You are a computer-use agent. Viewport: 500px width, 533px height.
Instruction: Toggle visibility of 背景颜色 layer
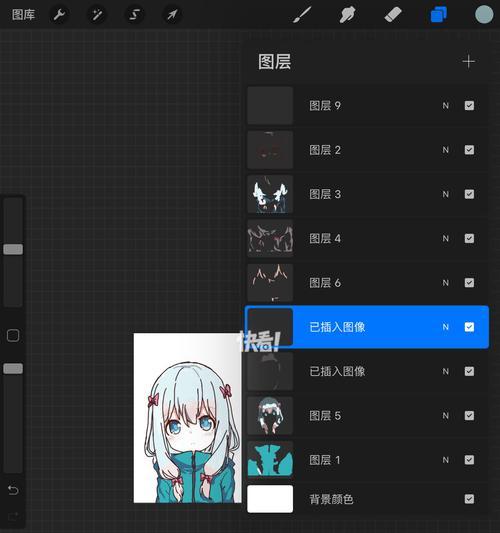(x=469, y=499)
